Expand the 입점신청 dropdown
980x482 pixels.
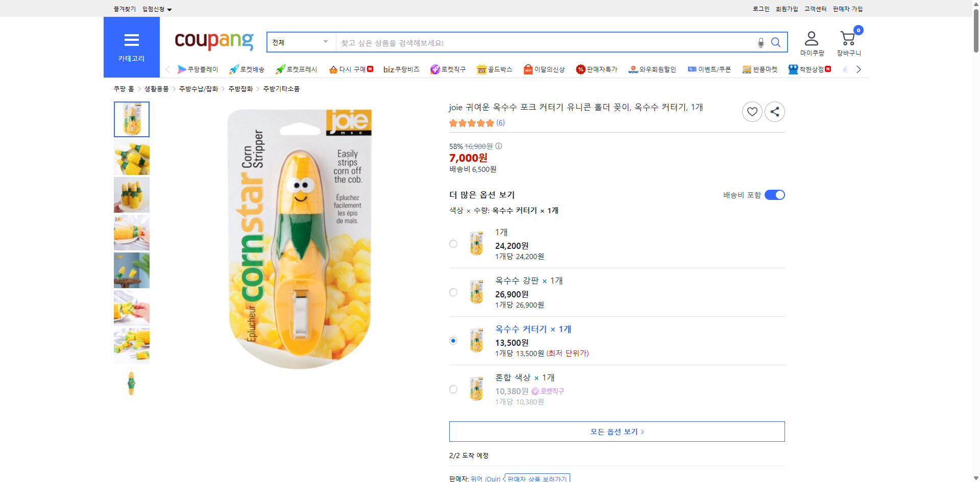pos(156,9)
